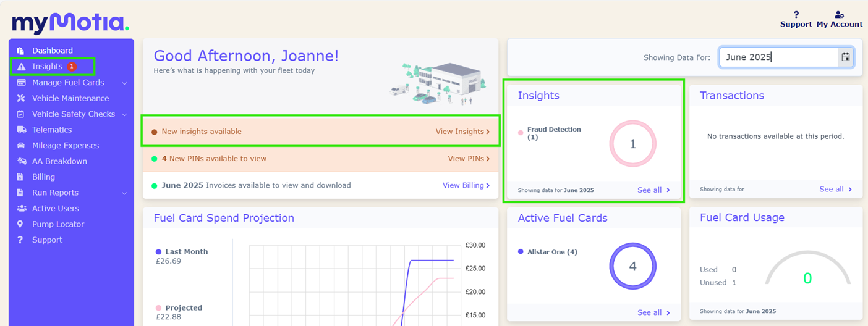The width and height of the screenshot is (868, 326).
Task: Click the View Billing link
Action: [466, 185]
